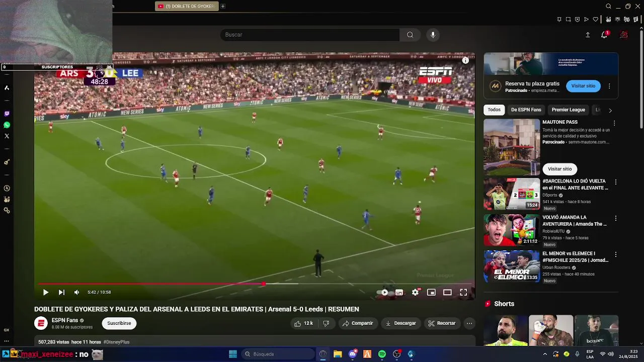644x362 pixels.
Task: Start voice search with microphone
Action: pyautogui.click(x=433, y=35)
